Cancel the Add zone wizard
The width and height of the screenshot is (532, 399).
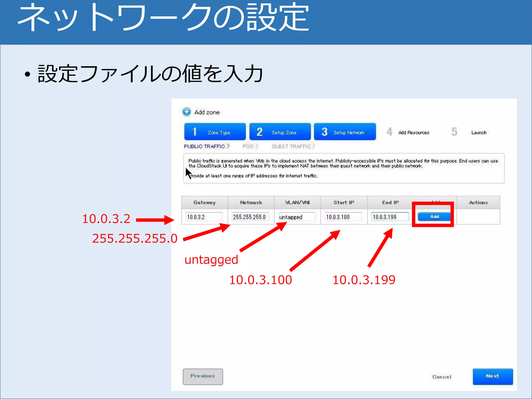click(442, 377)
